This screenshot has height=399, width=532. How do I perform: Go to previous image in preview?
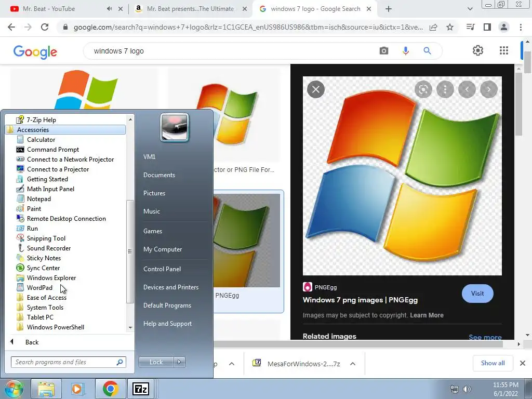point(467,89)
